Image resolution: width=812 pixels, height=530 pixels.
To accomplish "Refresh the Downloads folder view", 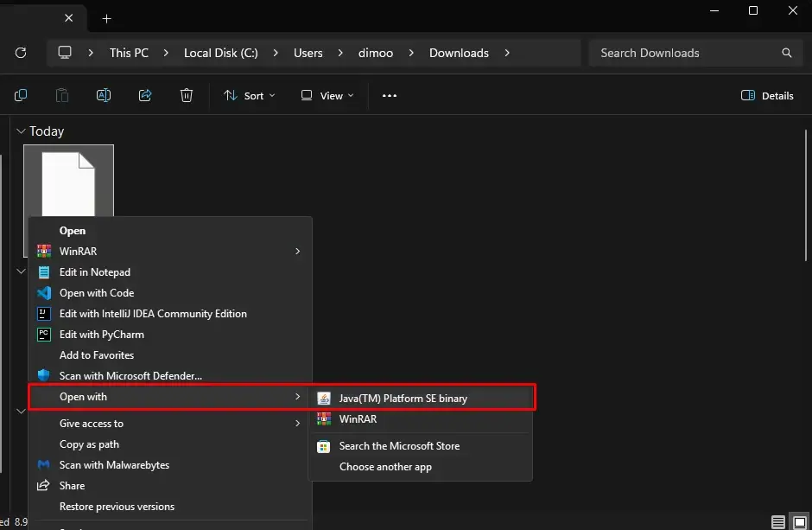I will pos(21,52).
